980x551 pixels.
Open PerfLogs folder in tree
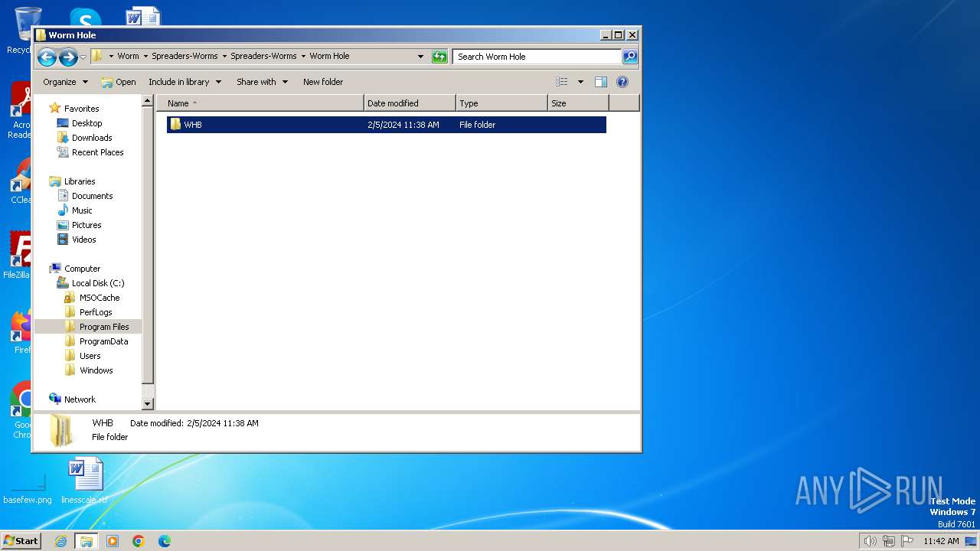coord(96,312)
